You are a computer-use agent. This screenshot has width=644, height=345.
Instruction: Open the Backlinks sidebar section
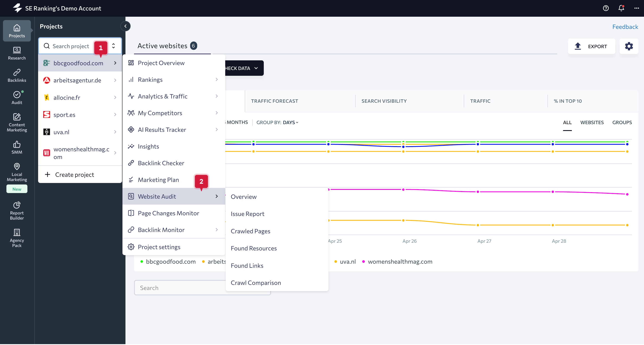pyautogui.click(x=17, y=76)
